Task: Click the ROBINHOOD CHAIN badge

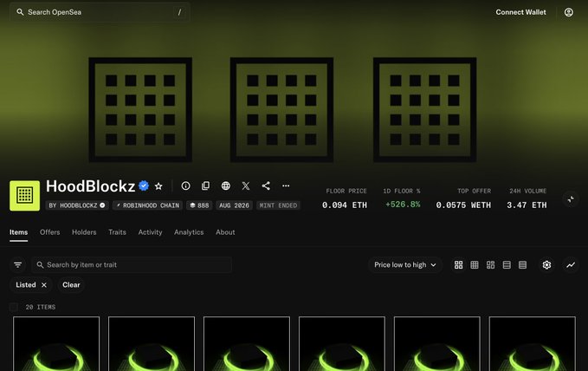Action: pos(148,205)
